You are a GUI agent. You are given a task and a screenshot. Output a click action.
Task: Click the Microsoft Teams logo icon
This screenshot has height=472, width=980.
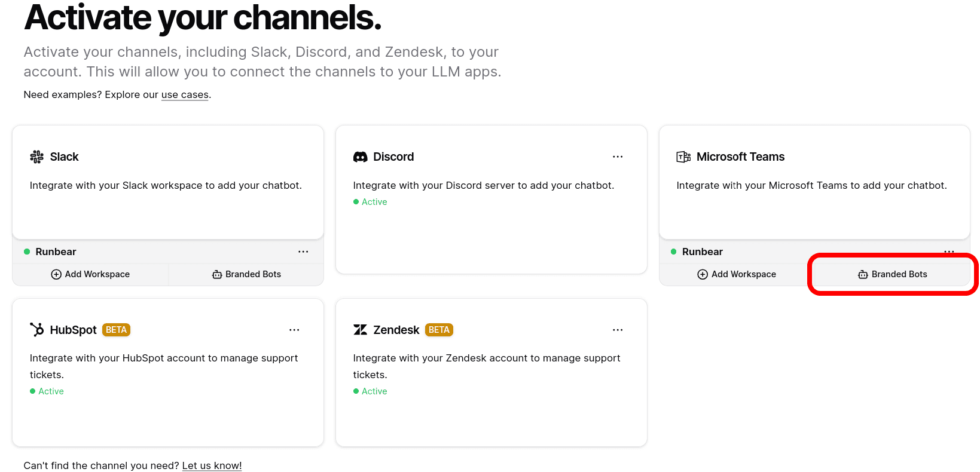coord(683,157)
